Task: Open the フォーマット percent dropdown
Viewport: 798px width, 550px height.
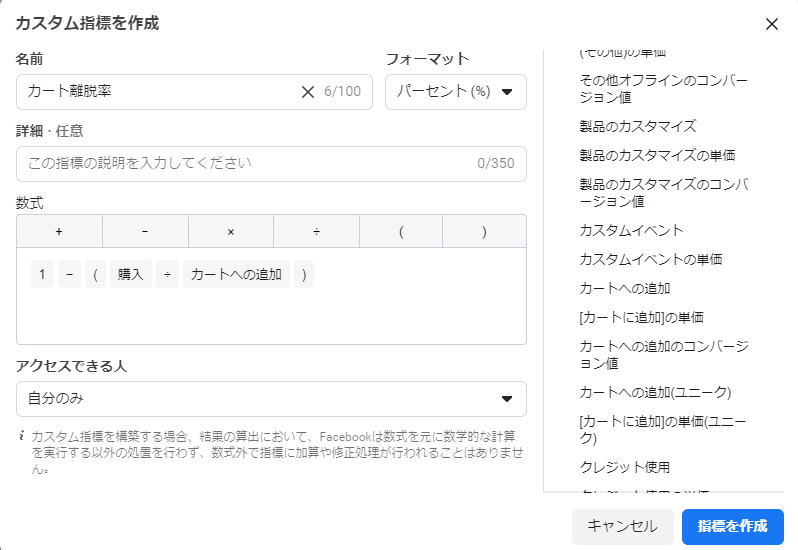Action: tap(455, 92)
